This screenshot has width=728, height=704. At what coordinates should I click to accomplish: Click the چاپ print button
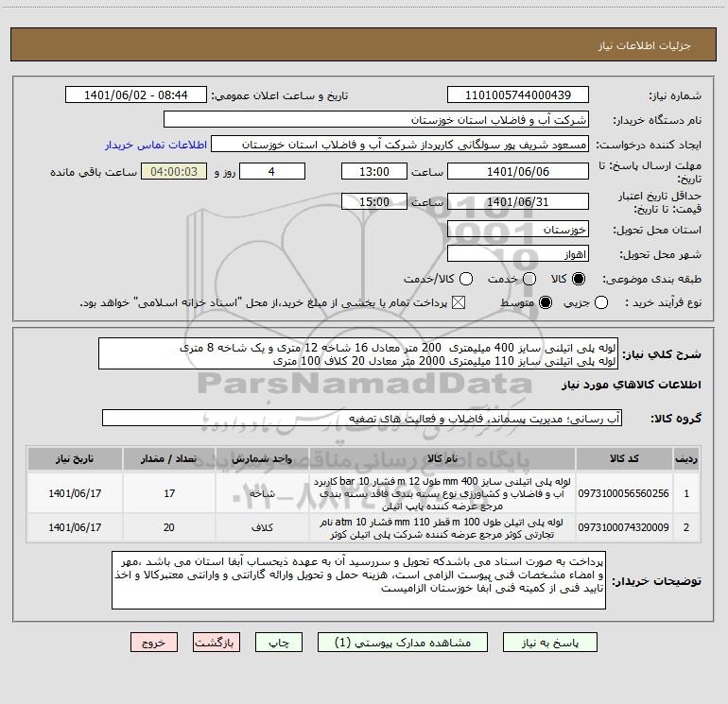tap(279, 643)
